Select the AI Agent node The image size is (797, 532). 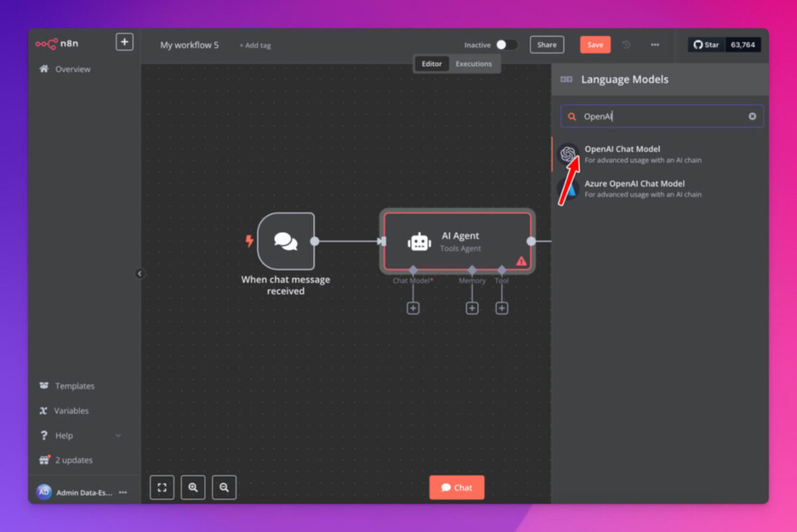pyautogui.click(x=458, y=242)
